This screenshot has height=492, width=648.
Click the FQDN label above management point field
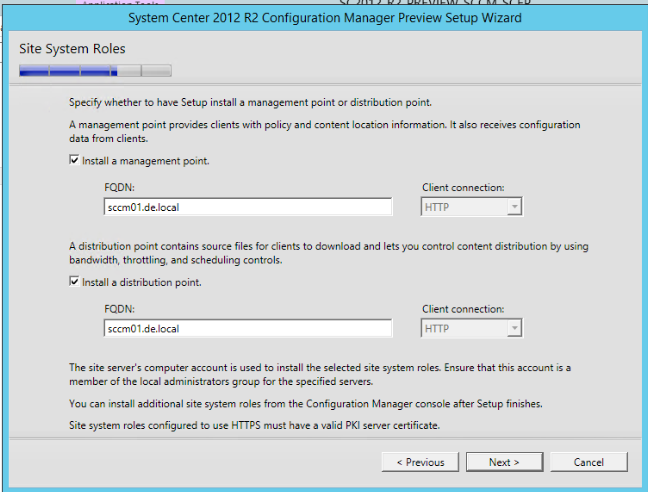pyautogui.click(x=118, y=187)
